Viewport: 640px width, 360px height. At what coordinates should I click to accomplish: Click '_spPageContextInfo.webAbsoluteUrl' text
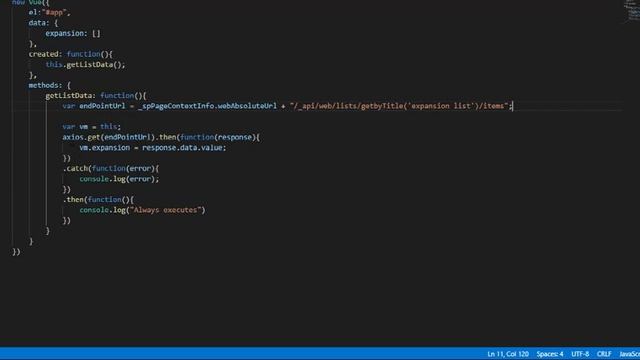point(207,106)
